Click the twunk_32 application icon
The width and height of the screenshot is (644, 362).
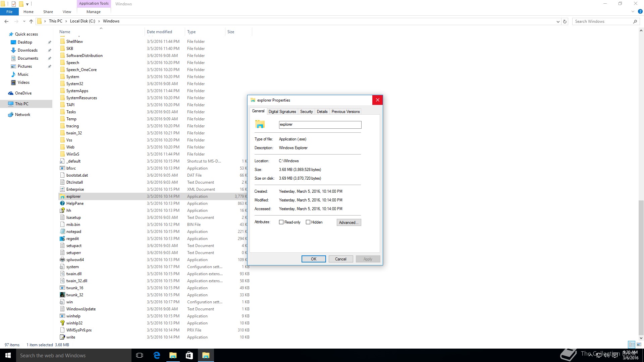pos(62,295)
